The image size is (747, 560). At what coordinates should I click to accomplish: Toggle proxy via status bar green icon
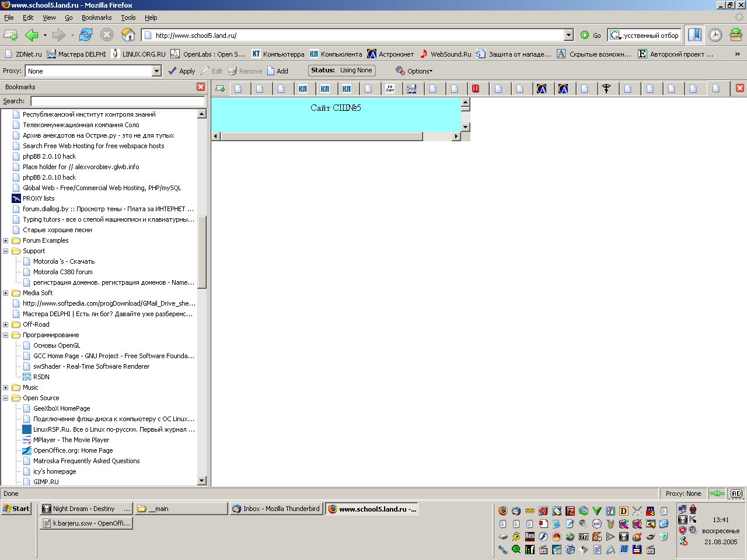click(717, 494)
